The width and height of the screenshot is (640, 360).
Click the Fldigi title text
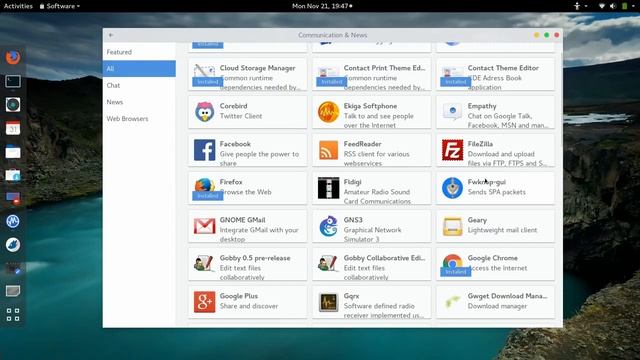352,182
